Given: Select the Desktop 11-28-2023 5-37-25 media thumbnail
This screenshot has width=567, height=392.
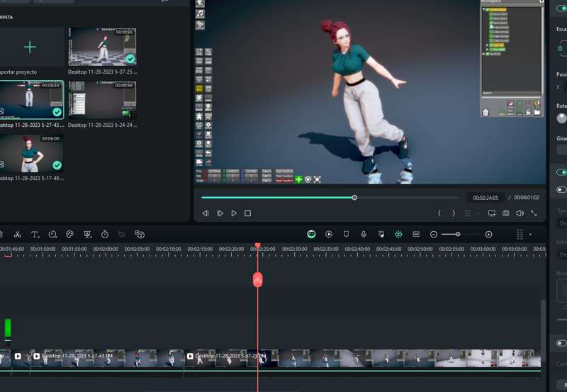Looking at the screenshot, I should pyautogui.click(x=102, y=47).
